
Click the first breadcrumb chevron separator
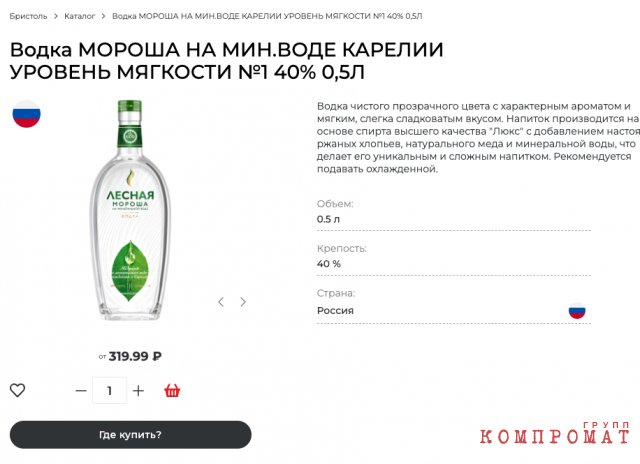[56, 16]
